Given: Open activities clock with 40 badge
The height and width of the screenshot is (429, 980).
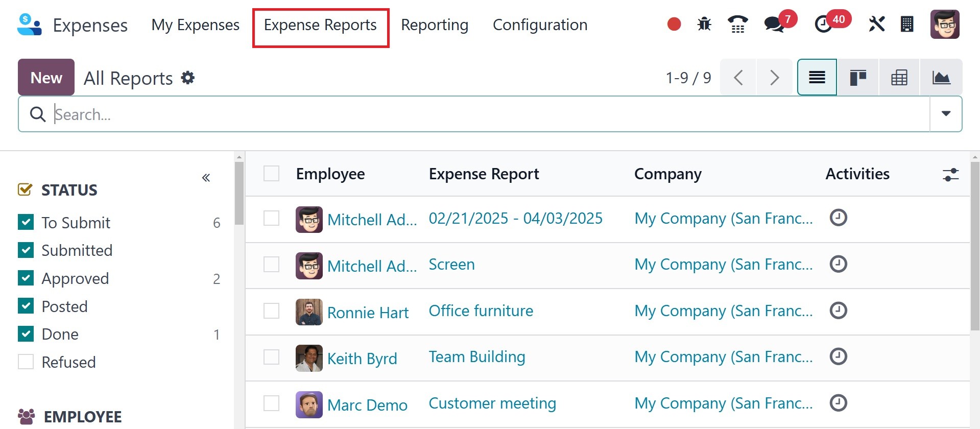Looking at the screenshot, I should point(823,24).
